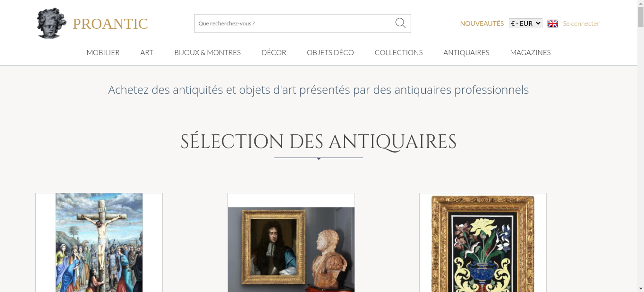The width and height of the screenshot is (644, 292).
Task: Open the Art menu
Action: point(147,52)
